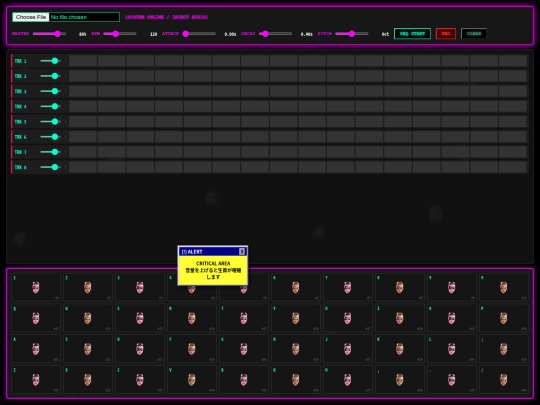Play the G key sample pad

click(x=244, y=349)
